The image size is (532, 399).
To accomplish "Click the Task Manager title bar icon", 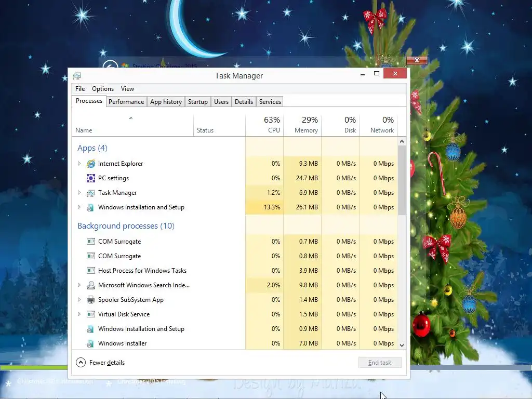I will (77, 76).
